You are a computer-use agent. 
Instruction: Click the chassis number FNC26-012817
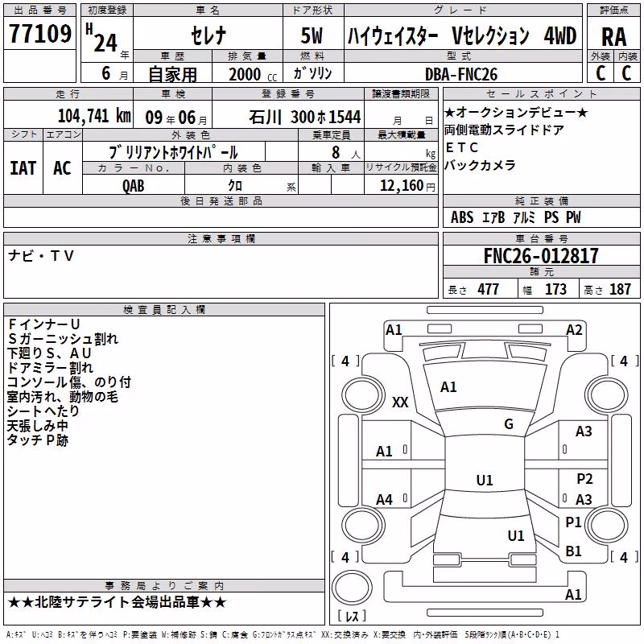541,256
